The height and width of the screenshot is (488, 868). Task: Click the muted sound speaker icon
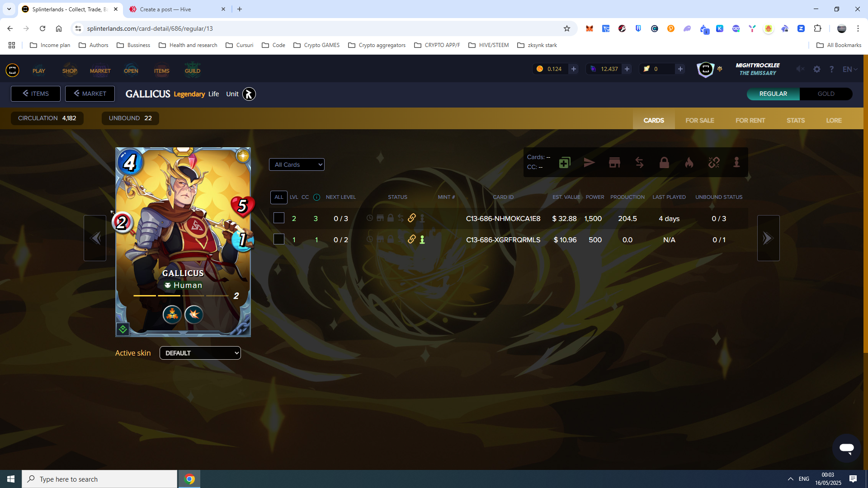[x=800, y=69]
